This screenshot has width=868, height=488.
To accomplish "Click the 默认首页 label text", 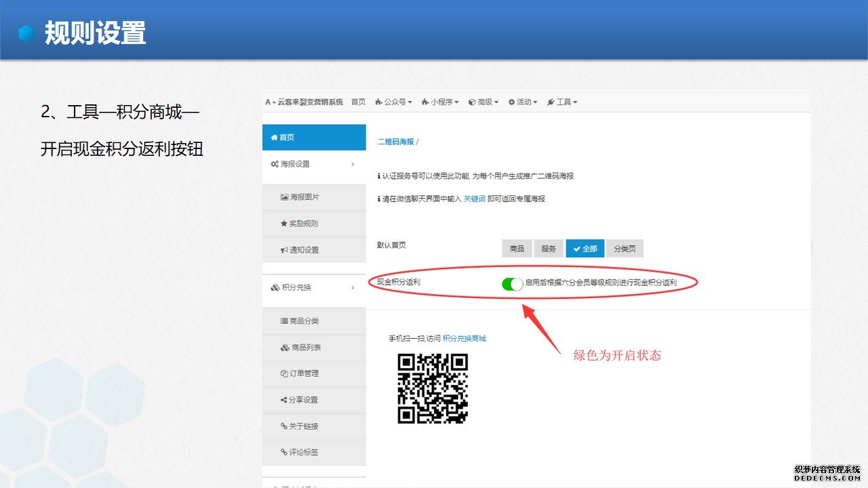I will click(x=391, y=245).
